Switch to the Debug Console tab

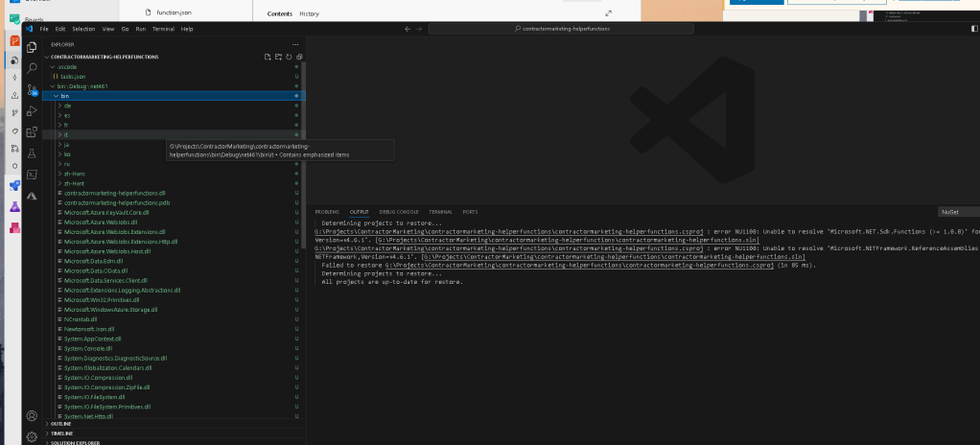399,212
